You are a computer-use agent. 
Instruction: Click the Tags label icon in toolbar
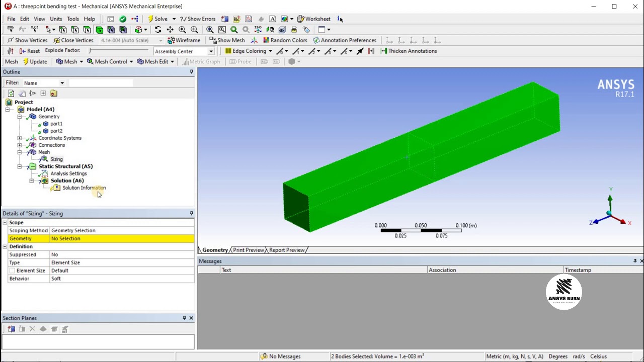coord(306,30)
